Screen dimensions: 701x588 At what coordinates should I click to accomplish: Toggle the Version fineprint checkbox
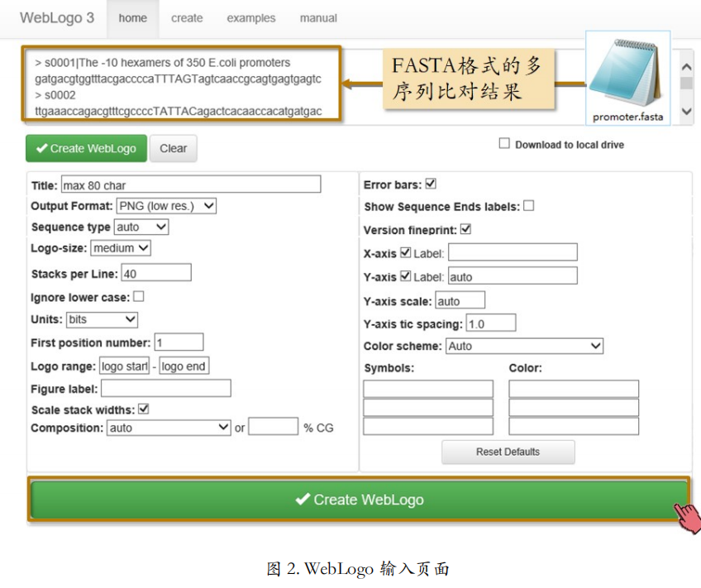coord(466,229)
